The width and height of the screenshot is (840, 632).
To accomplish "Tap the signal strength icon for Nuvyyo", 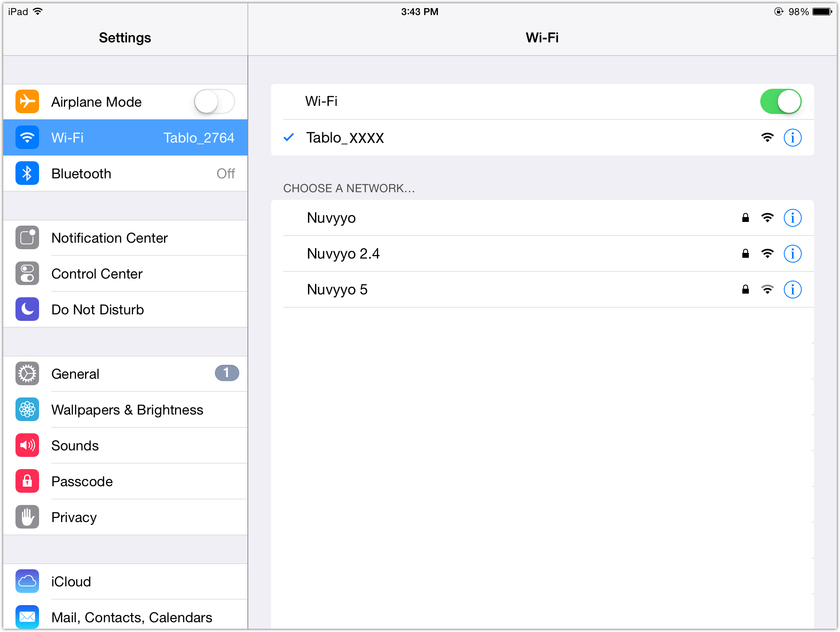I will [x=767, y=218].
